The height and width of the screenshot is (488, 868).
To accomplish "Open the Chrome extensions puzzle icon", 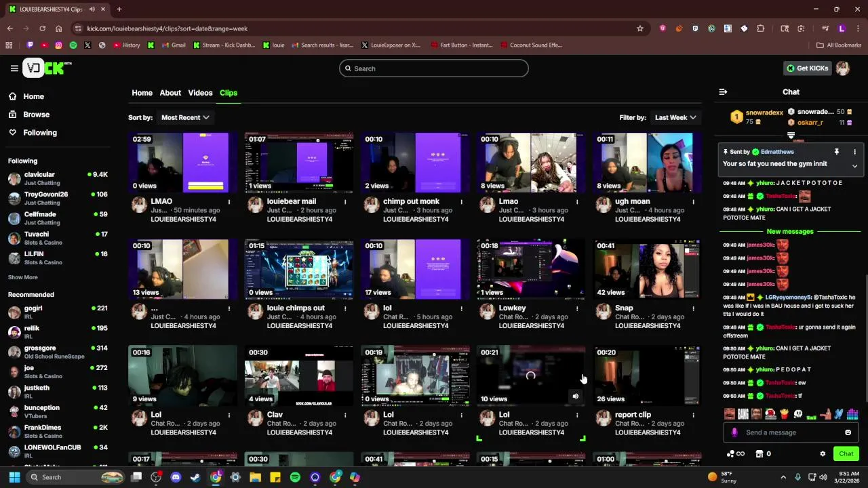I will coord(760,28).
